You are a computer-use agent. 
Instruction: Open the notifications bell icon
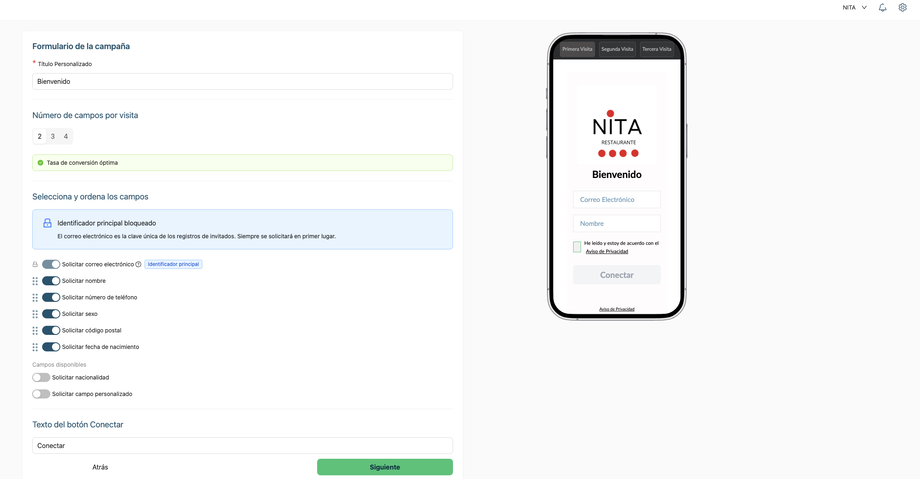click(882, 8)
